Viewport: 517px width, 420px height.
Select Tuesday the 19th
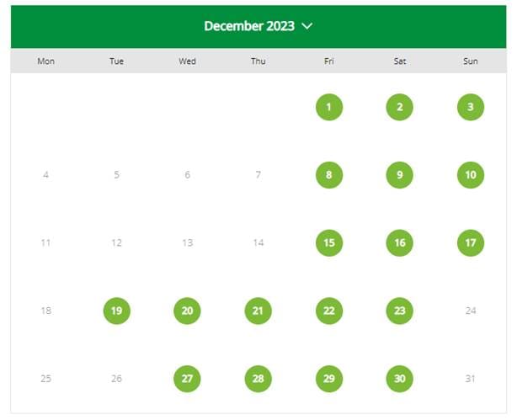pos(117,311)
